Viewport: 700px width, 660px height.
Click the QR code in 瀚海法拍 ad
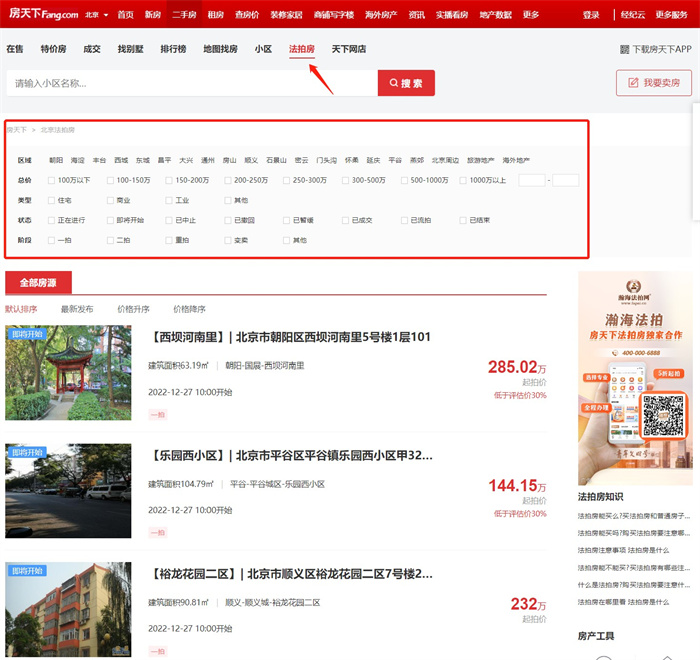[662, 415]
